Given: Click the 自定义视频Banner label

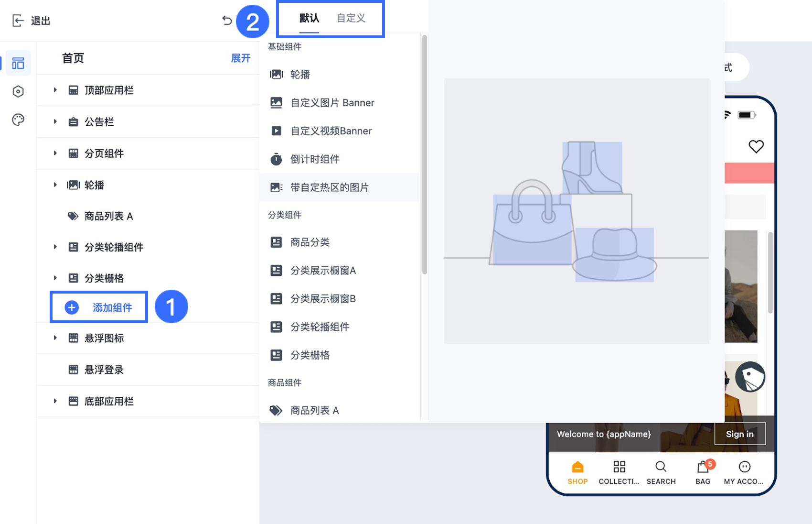Looking at the screenshot, I should tap(331, 131).
